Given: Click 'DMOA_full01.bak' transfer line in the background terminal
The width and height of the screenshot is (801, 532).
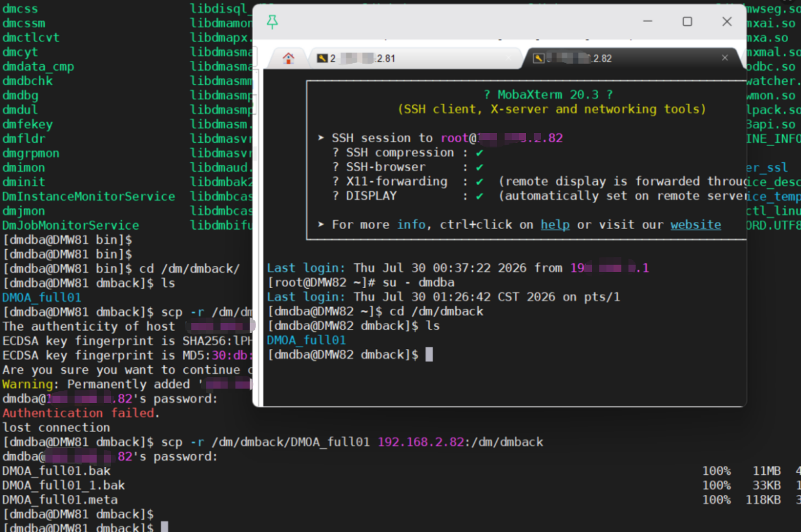Looking at the screenshot, I should point(56,471).
